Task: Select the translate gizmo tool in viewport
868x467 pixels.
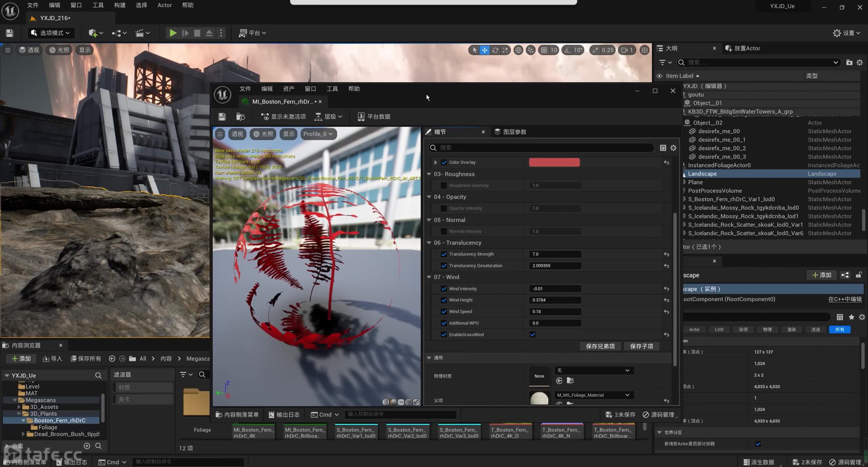Action: (x=485, y=50)
